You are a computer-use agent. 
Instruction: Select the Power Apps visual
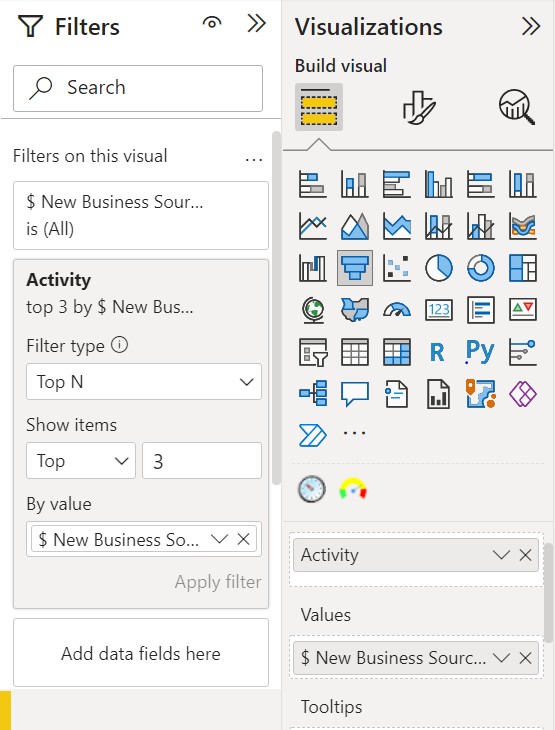pos(523,394)
